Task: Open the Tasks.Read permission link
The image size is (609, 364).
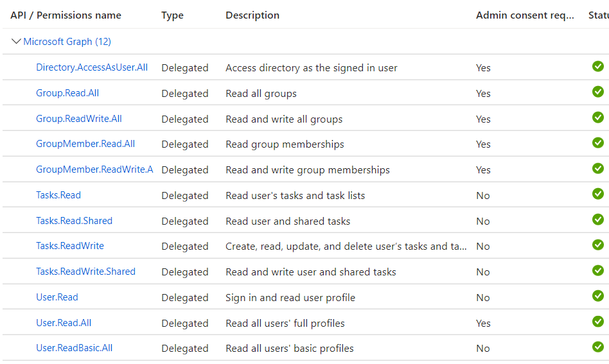Action: [58, 195]
